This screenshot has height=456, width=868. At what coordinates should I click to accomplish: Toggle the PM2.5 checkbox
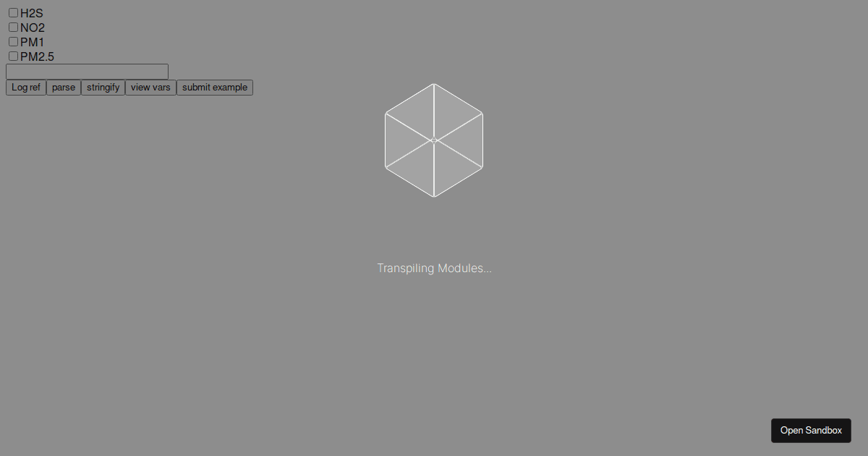(13, 56)
